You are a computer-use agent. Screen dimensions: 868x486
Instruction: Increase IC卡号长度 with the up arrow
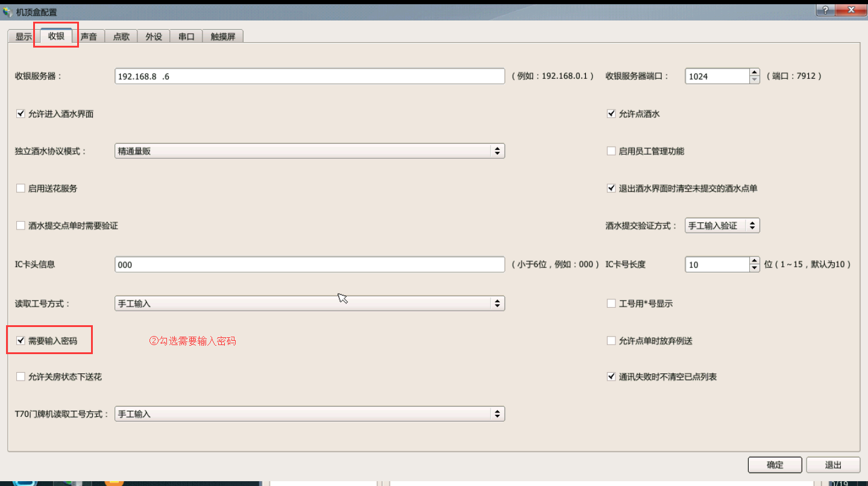(754, 261)
